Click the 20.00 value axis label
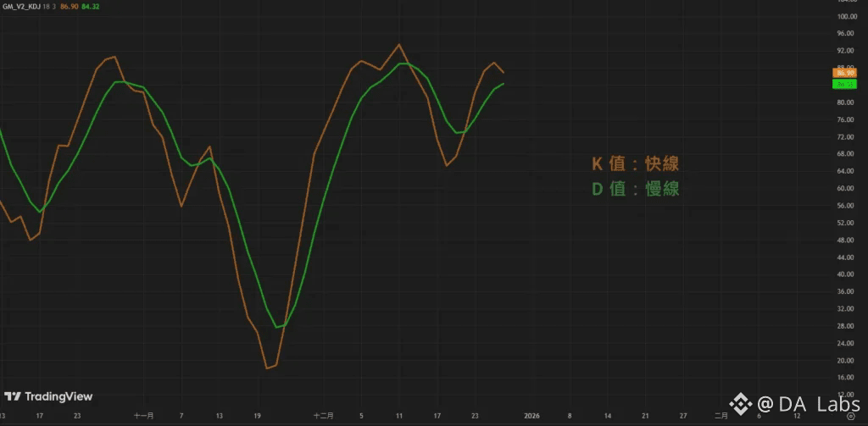 click(847, 360)
